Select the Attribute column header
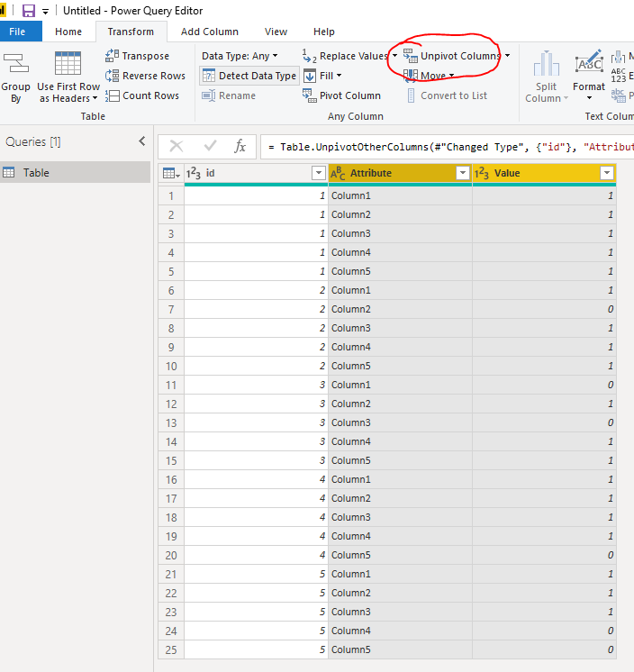This screenshot has height=672, width=634. click(x=400, y=173)
